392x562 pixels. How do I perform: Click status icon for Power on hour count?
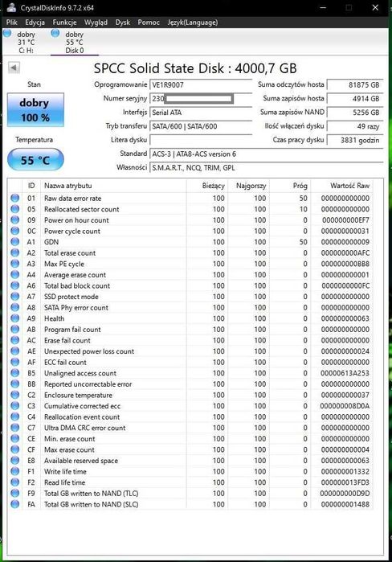(15, 219)
